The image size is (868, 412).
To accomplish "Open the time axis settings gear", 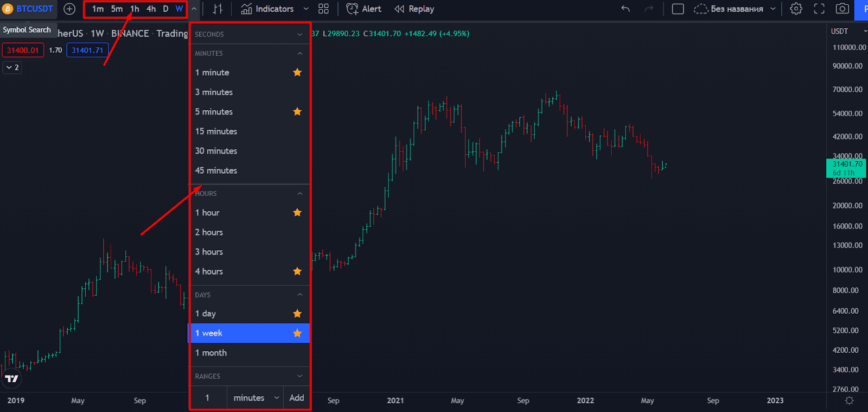I will point(849,401).
